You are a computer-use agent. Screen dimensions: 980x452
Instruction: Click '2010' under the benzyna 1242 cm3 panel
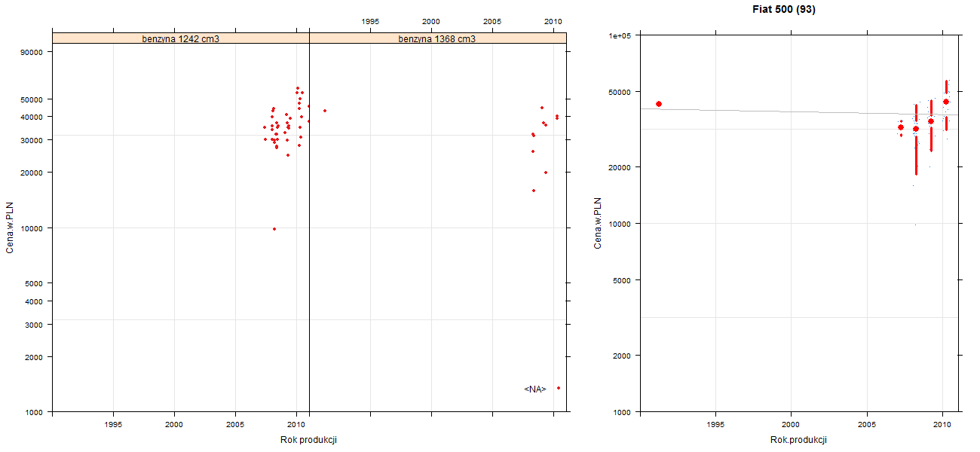pyautogui.click(x=297, y=425)
